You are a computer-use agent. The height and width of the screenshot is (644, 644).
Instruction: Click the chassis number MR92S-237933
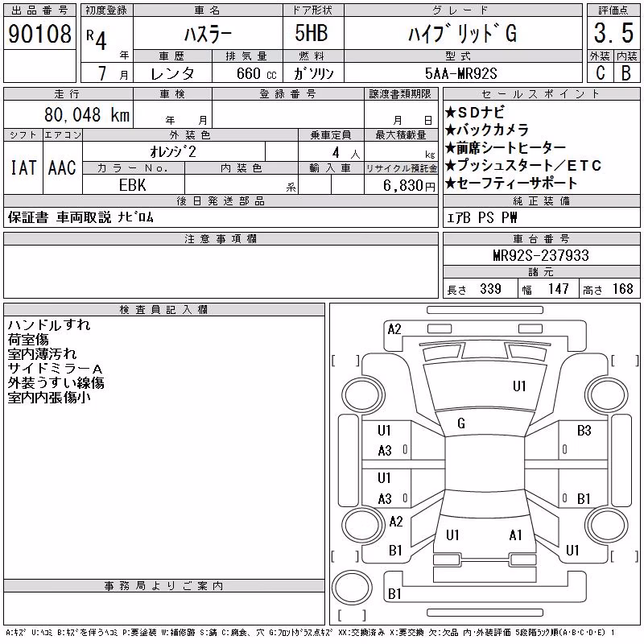click(x=541, y=255)
